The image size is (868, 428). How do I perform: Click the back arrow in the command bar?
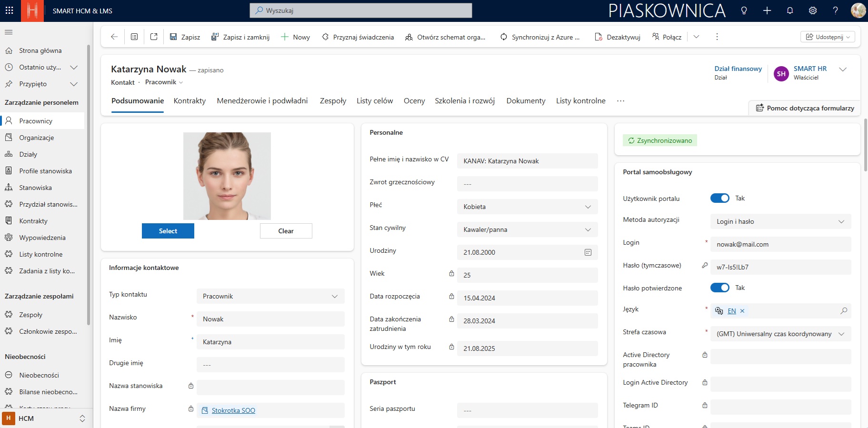tap(114, 37)
